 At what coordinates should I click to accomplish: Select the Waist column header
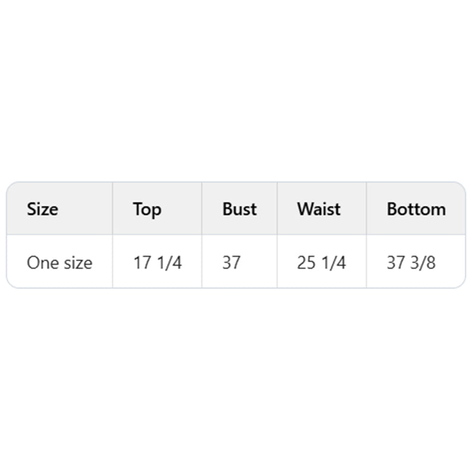[319, 209]
